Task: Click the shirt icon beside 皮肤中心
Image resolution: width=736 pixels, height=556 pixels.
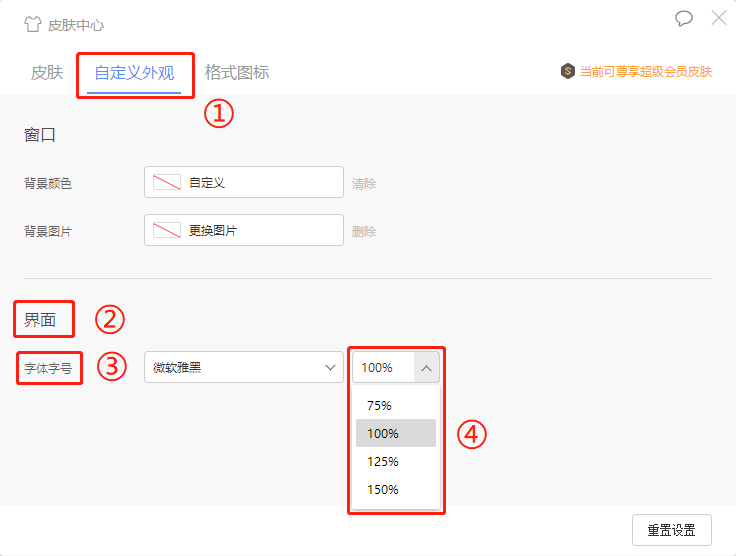Action: [x=33, y=24]
